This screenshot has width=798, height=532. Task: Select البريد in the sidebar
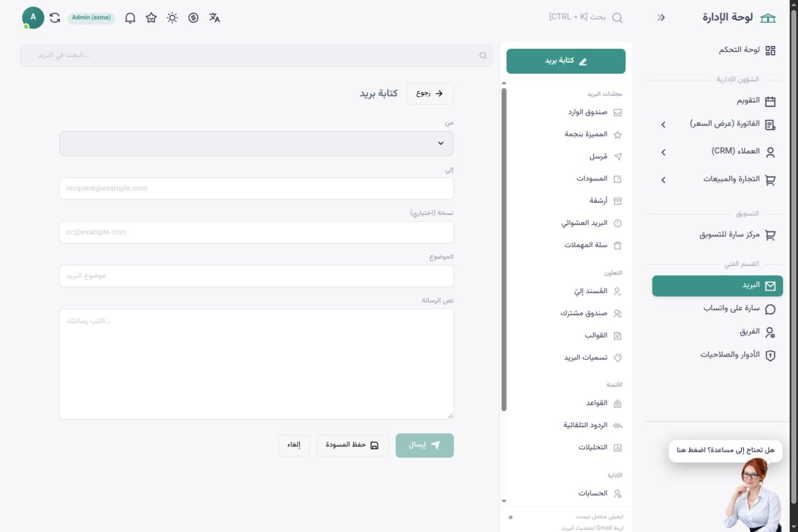pyautogui.click(x=717, y=286)
